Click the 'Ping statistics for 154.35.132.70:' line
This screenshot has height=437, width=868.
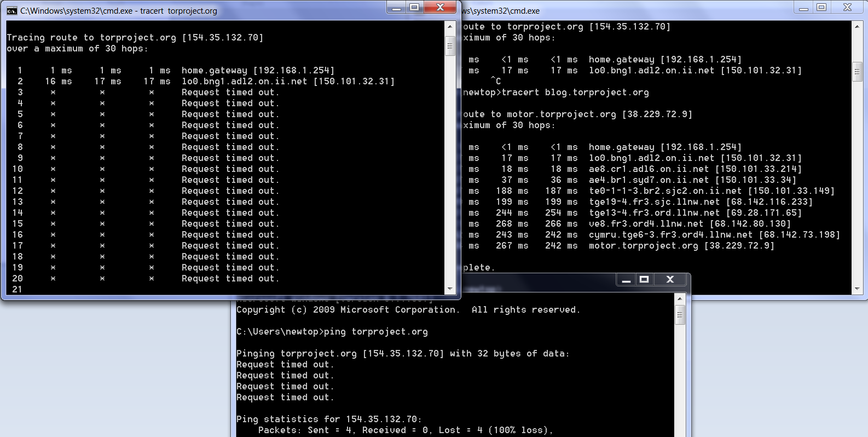329,419
